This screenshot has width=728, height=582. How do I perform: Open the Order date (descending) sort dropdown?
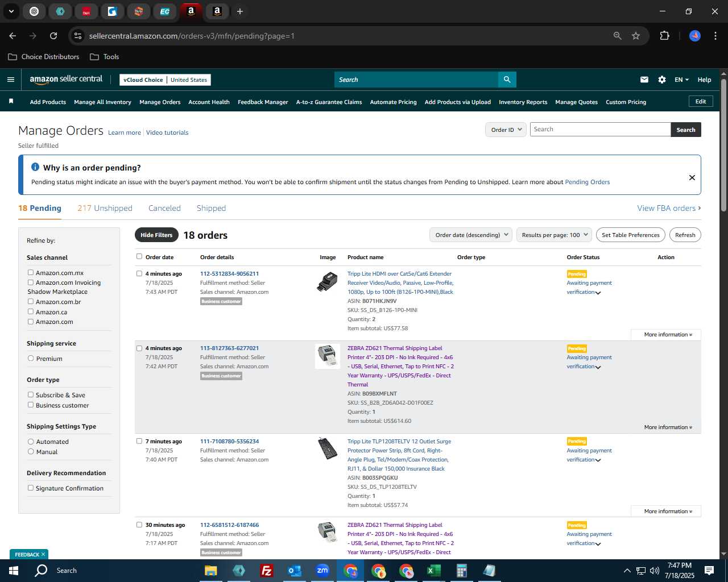(471, 235)
